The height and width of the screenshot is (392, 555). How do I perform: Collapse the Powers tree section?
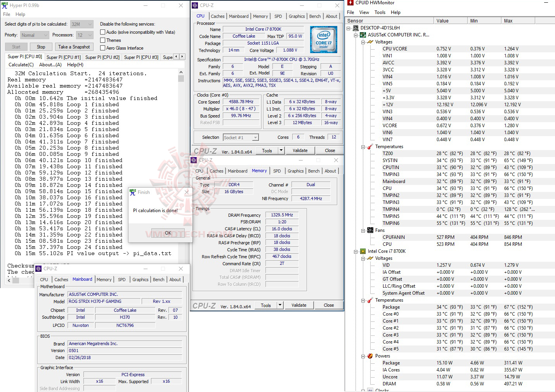point(363,356)
